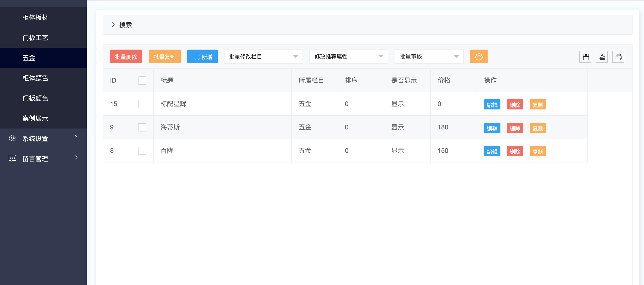Expand 系统设置 submenu arrow

(76, 137)
